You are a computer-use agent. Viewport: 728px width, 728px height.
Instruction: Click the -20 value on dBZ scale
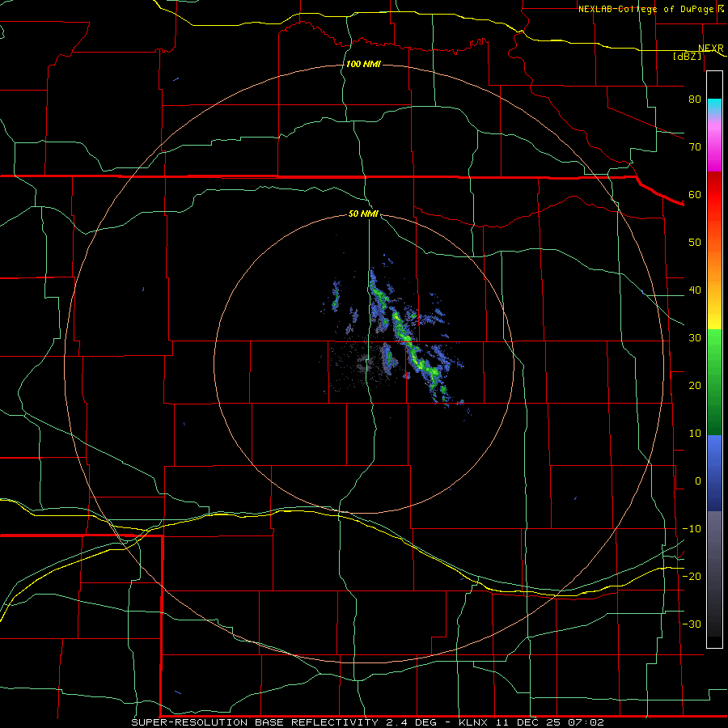[x=692, y=576]
